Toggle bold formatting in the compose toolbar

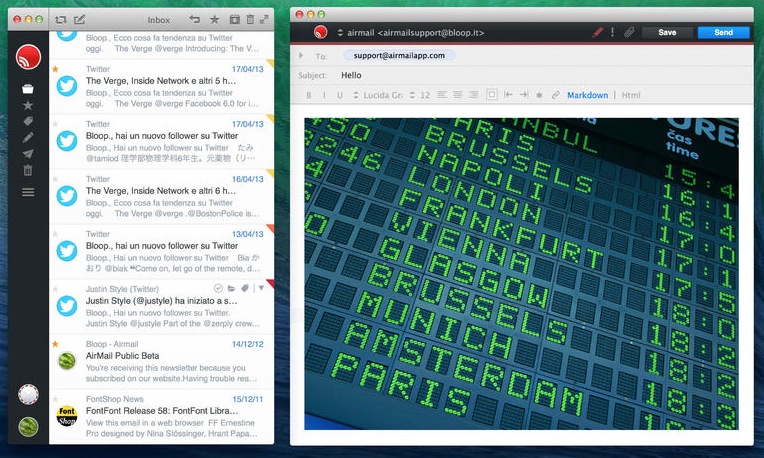[x=309, y=95]
